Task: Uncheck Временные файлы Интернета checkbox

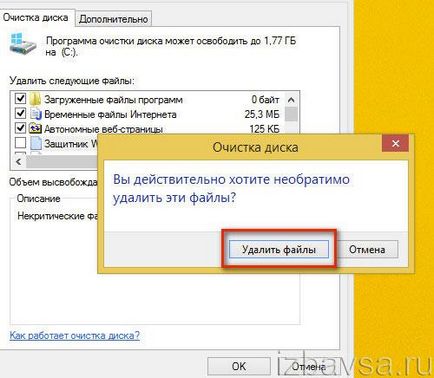Action: click(20, 114)
